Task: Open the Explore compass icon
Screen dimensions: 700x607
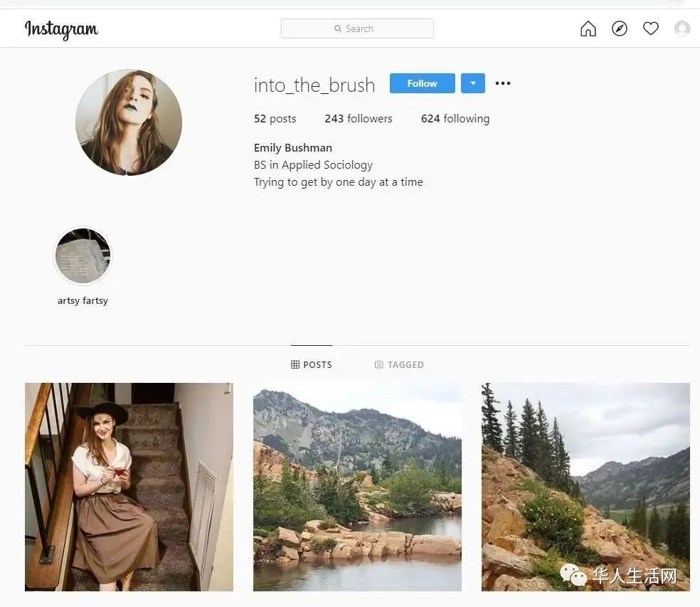Action: 619,28
